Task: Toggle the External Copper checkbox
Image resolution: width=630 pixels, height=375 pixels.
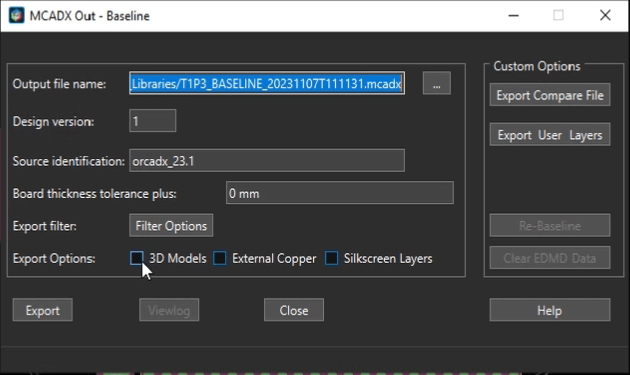Action: coord(220,258)
